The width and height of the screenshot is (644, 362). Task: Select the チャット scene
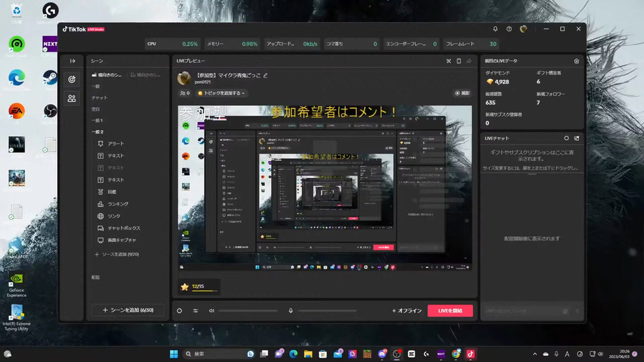click(x=99, y=98)
